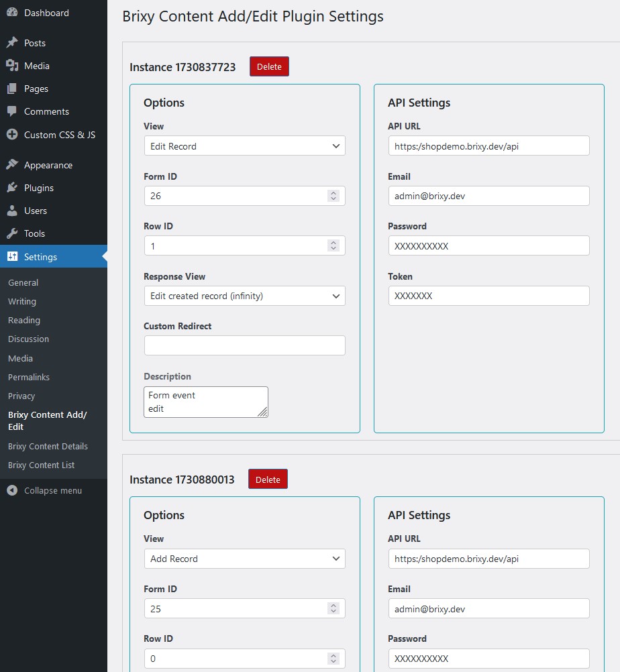The image size is (620, 672).
Task: Open Reading settings submenu
Action: point(24,320)
